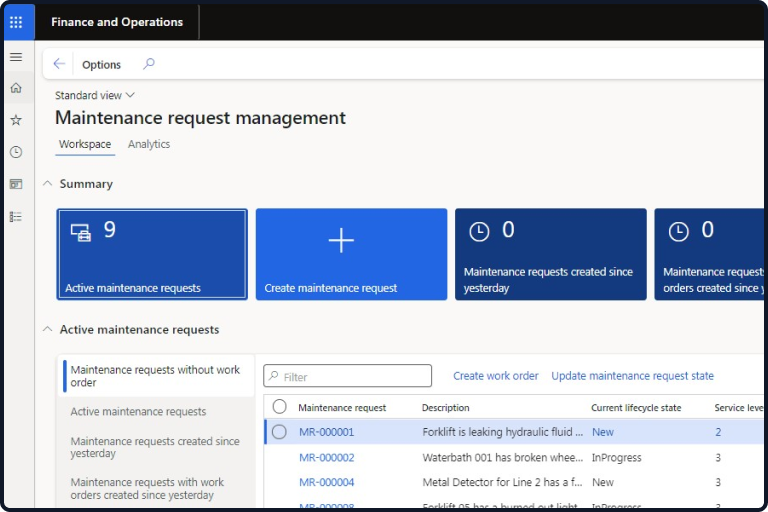This screenshot has width=768, height=512.
Task: Go to Home in sidebar
Action: click(x=16, y=88)
